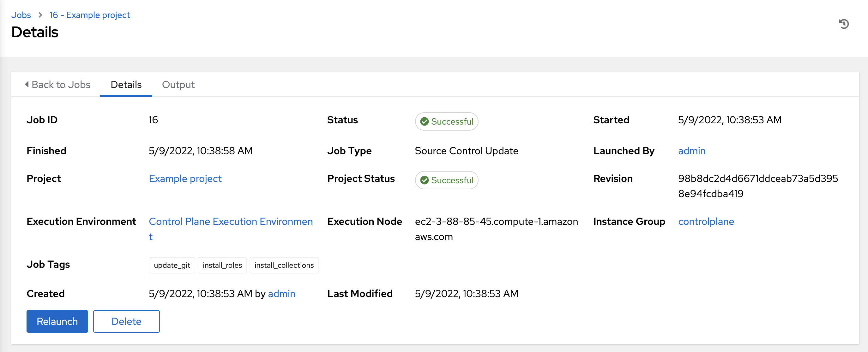This screenshot has height=352, width=868.
Task: Click the back arrow next to Back to Jobs
Action: tap(27, 85)
